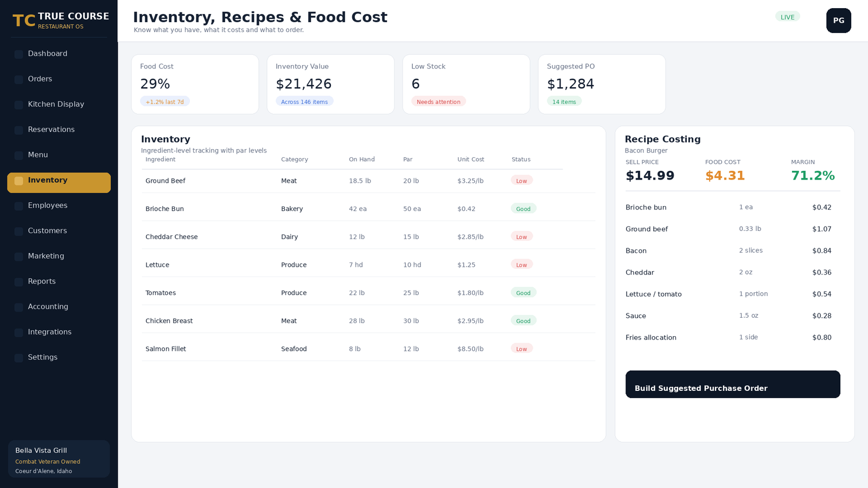
Task: Click the Reports sidebar icon
Action: (x=18, y=282)
